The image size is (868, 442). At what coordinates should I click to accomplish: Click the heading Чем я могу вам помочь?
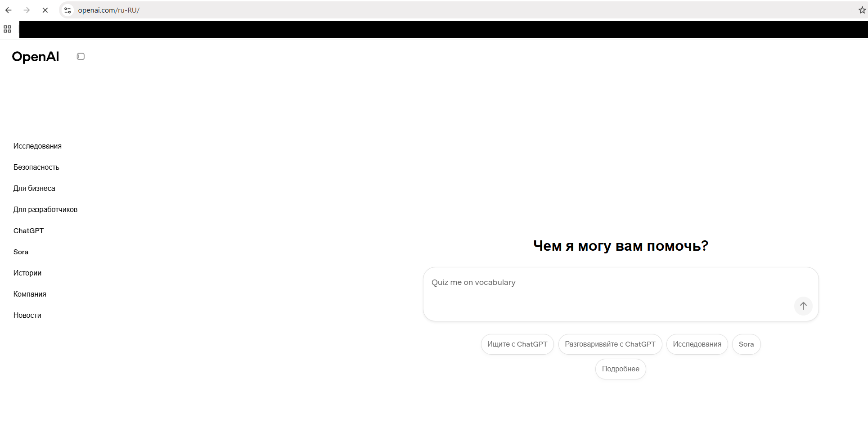tap(621, 246)
